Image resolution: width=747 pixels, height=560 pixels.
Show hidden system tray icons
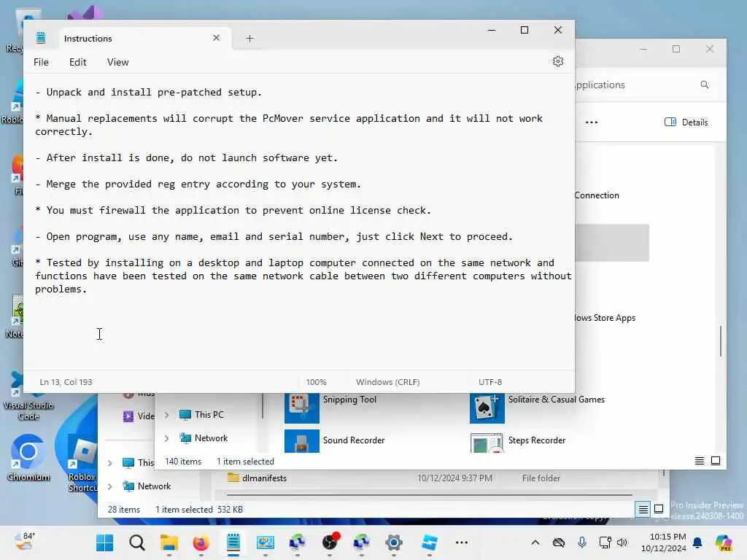[x=535, y=542]
